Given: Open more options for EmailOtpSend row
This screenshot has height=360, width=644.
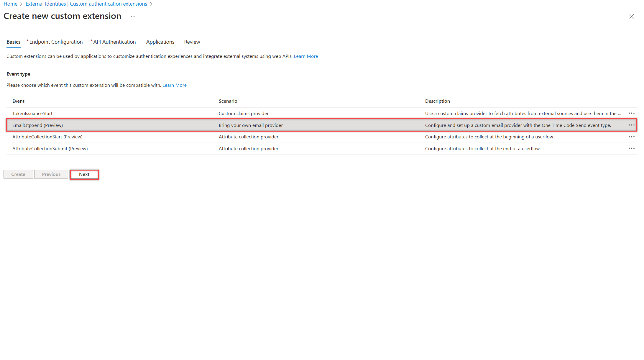Looking at the screenshot, I should coord(631,125).
